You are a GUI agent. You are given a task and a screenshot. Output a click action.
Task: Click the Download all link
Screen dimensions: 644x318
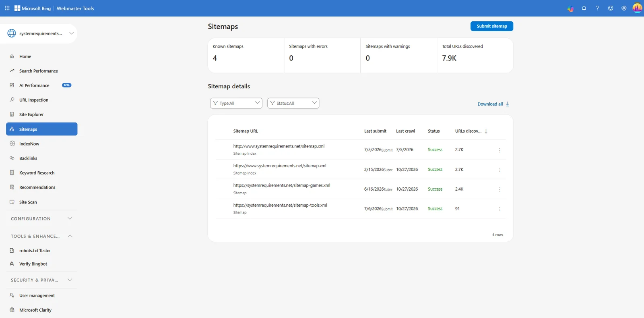(490, 104)
